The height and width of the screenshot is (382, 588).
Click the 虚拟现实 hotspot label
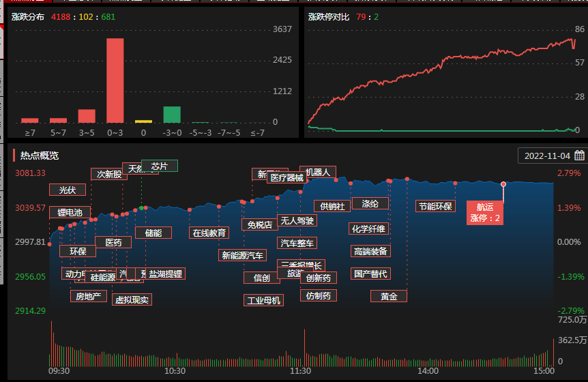pos(132,299)
